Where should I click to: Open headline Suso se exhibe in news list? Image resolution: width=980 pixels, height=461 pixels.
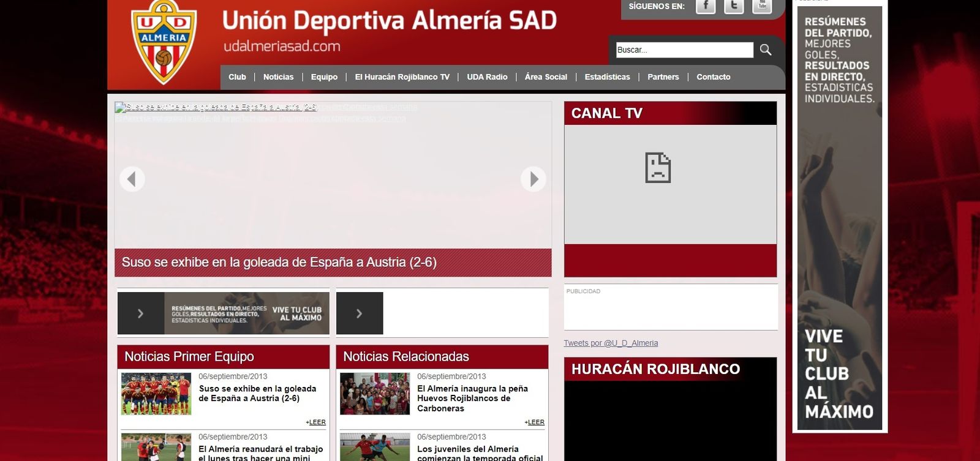(x=257, y=393)
